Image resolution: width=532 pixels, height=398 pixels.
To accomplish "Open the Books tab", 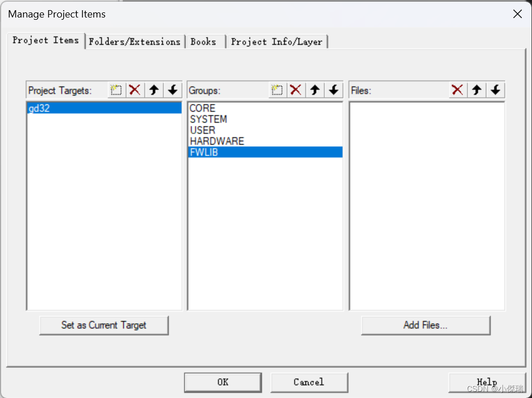I will click(205, 42).
